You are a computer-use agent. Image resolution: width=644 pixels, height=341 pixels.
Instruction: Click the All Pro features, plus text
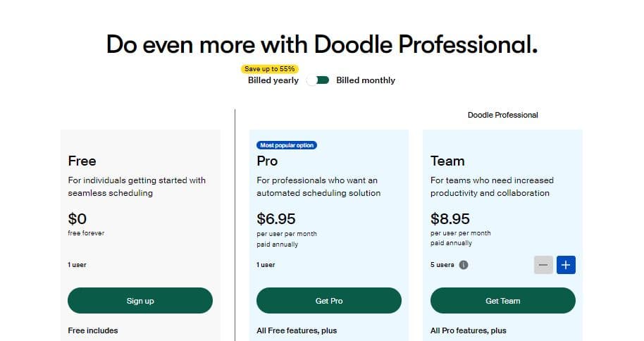click(468, 330)
